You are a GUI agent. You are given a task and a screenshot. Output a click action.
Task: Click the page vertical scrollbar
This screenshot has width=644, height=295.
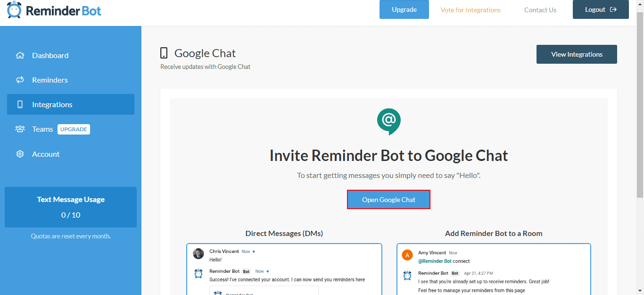click(640, 104)
